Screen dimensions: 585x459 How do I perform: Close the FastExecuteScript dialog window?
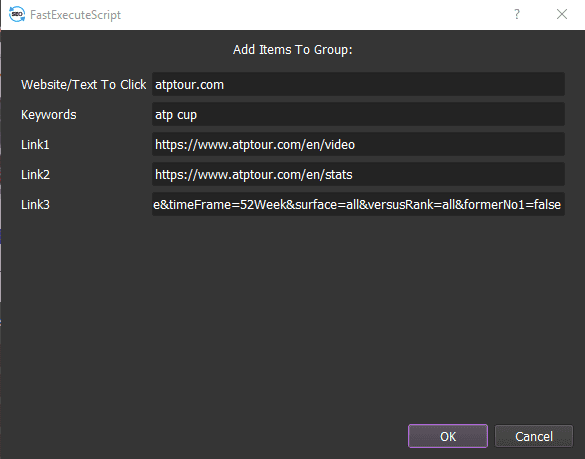tap(562, 15)
